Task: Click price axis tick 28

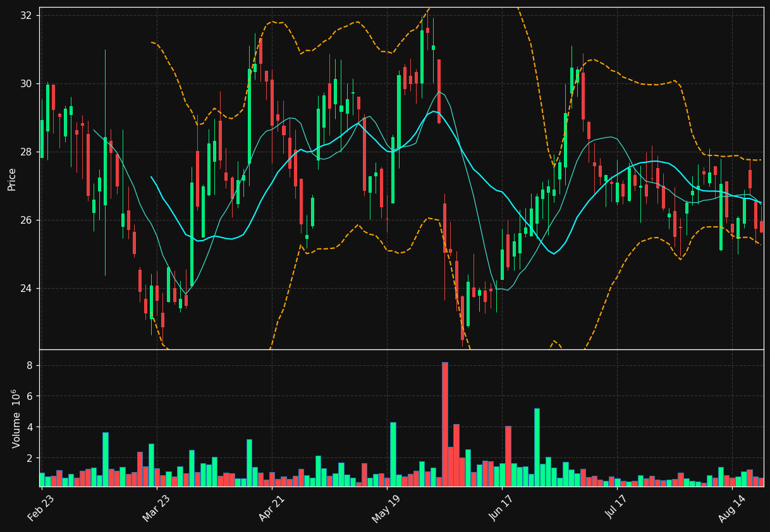Action: (26, 152)
